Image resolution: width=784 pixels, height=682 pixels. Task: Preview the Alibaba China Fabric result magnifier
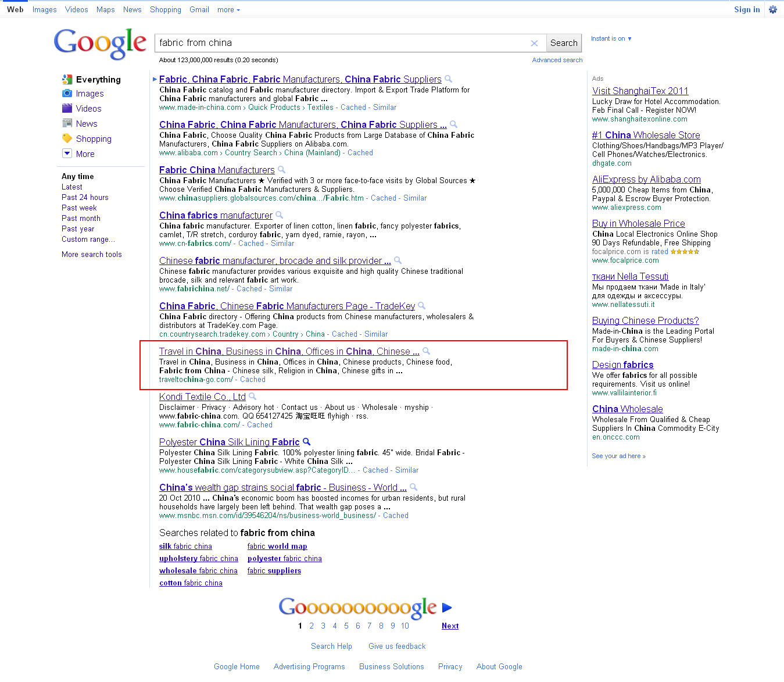[453, 124]
